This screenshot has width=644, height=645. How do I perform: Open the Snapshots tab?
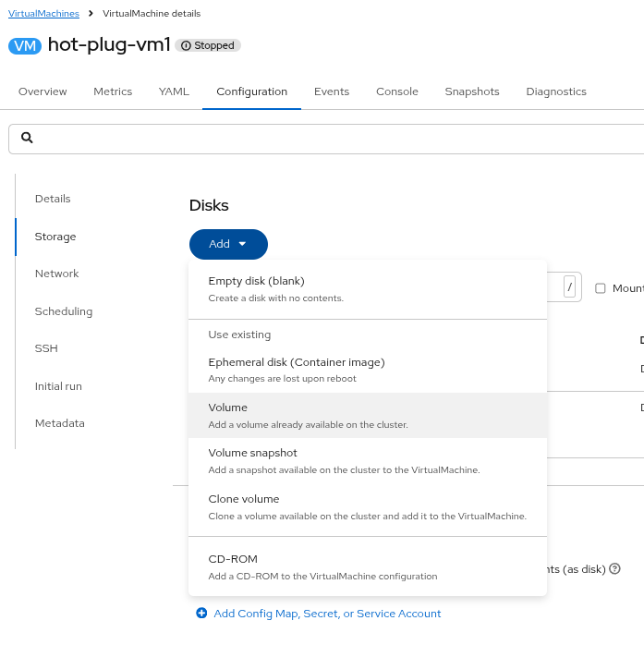(471, 91)
